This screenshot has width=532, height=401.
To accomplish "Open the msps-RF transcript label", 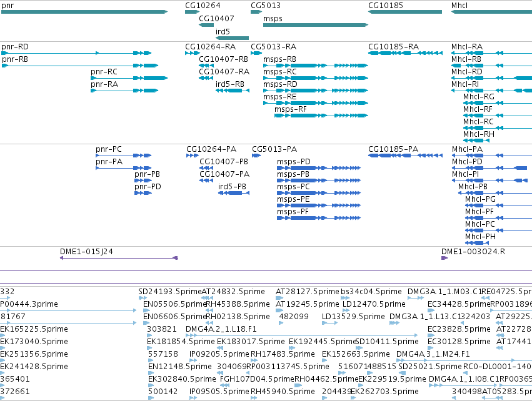I will (x=291, y=109).
